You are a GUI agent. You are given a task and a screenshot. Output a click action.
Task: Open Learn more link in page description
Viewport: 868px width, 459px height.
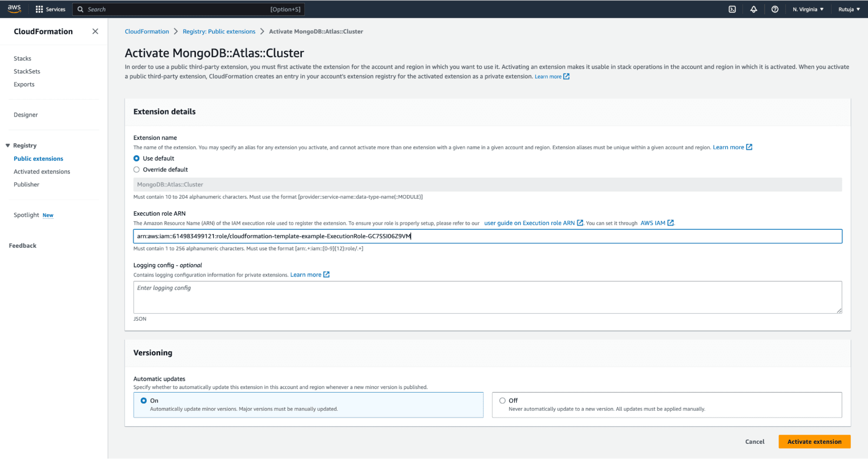[552, 76]
